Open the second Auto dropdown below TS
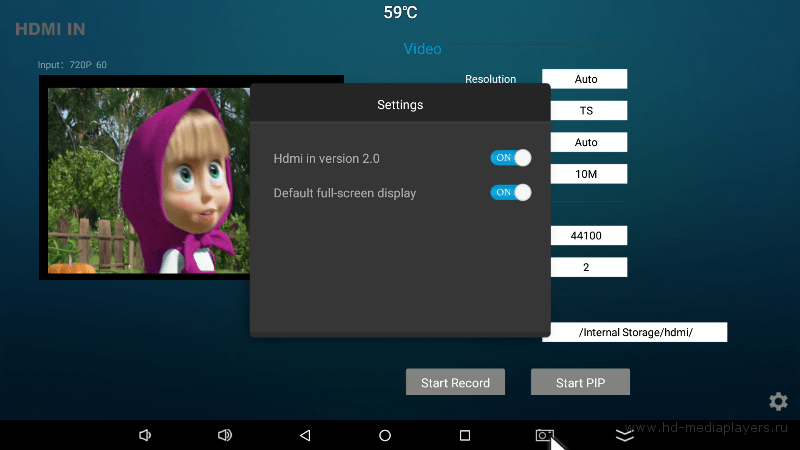 [589, 142]
